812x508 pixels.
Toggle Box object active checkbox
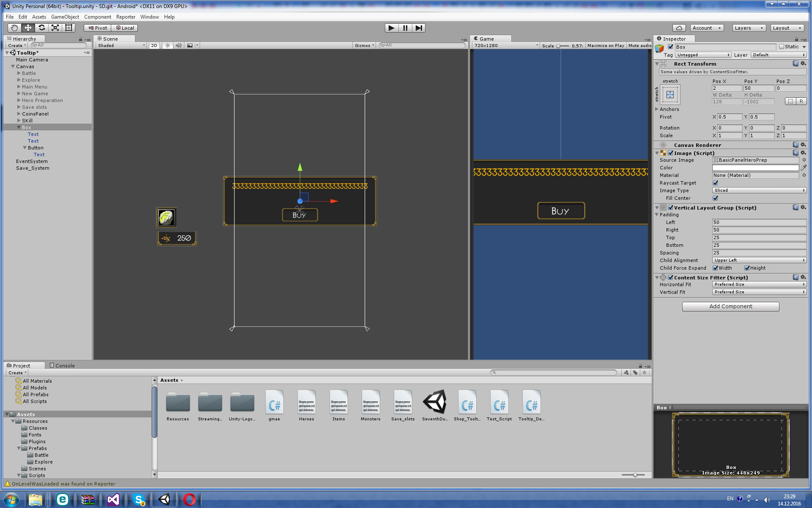point(670,47)
